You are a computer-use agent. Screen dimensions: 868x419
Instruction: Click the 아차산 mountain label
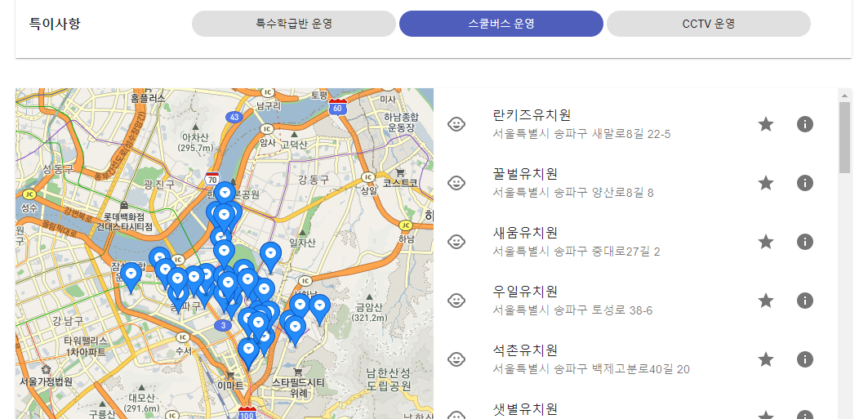coord(195,142)
